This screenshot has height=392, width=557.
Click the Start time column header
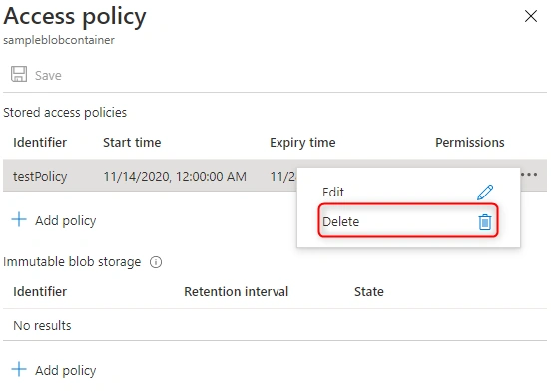132,143
